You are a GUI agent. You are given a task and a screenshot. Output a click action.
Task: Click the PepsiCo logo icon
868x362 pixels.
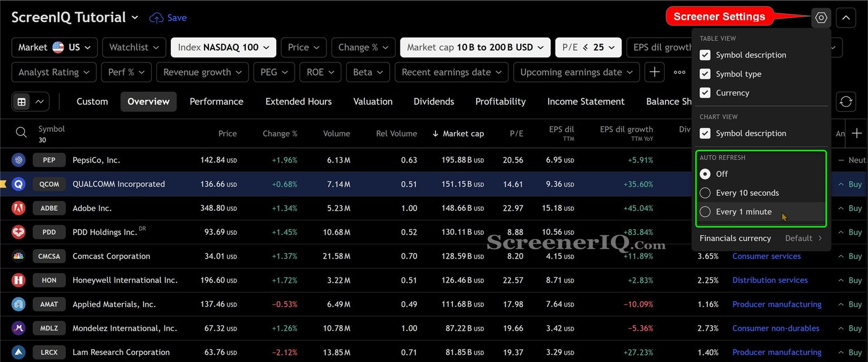(x=18, y=160)
